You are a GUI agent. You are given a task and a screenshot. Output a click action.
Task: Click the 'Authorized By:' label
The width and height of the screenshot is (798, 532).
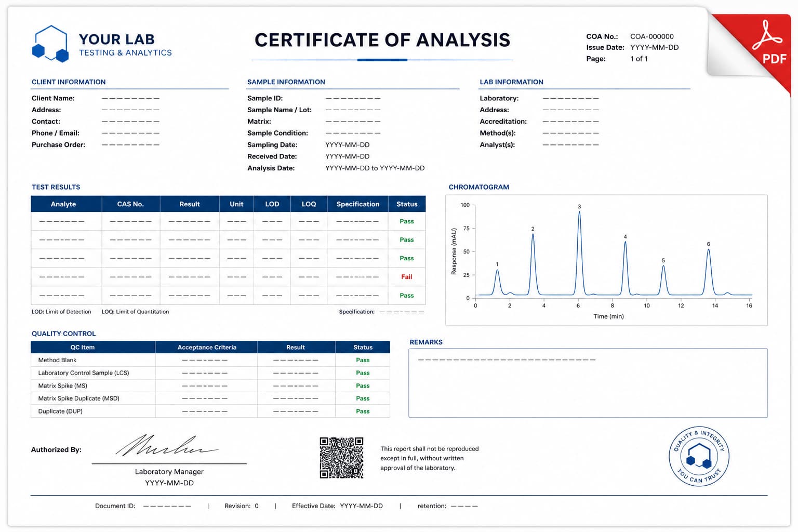click(x=56, y=450)
